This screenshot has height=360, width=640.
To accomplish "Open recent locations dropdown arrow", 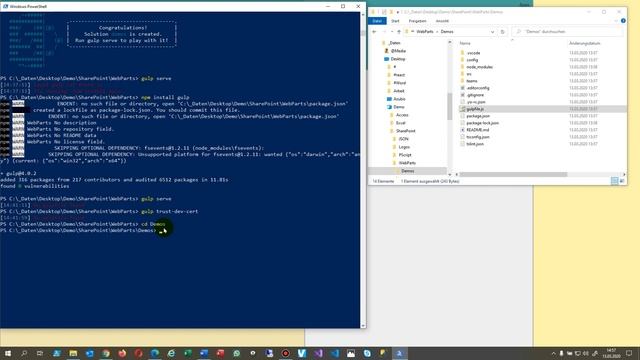I will point(391,31).
